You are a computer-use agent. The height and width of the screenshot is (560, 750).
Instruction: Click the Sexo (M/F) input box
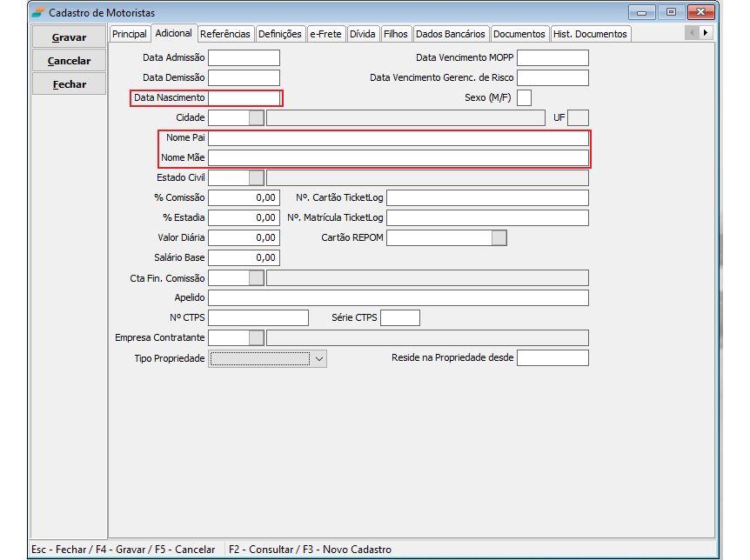(524, 97)
